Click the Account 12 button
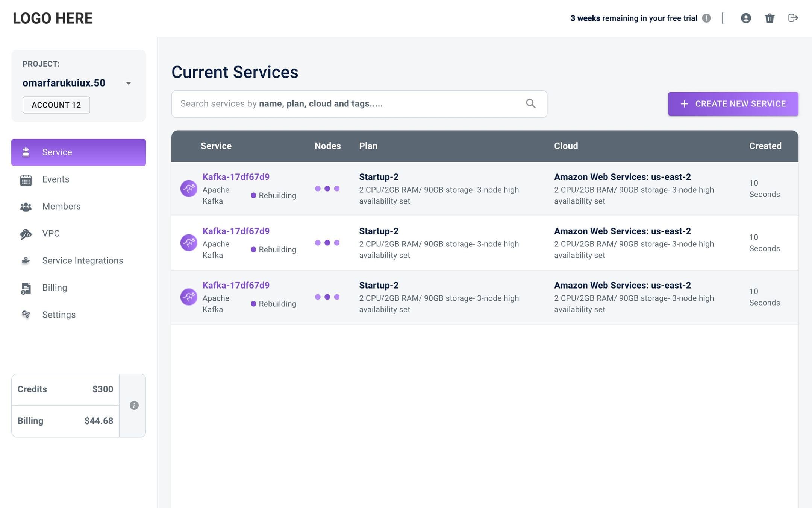Screen dimensions: 812x508 pos(56,105)
